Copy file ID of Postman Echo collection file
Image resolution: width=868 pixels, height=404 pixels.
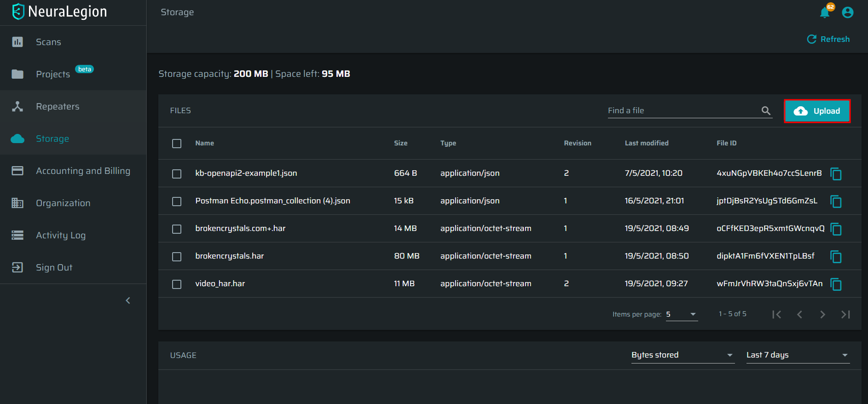coord(836,202)
